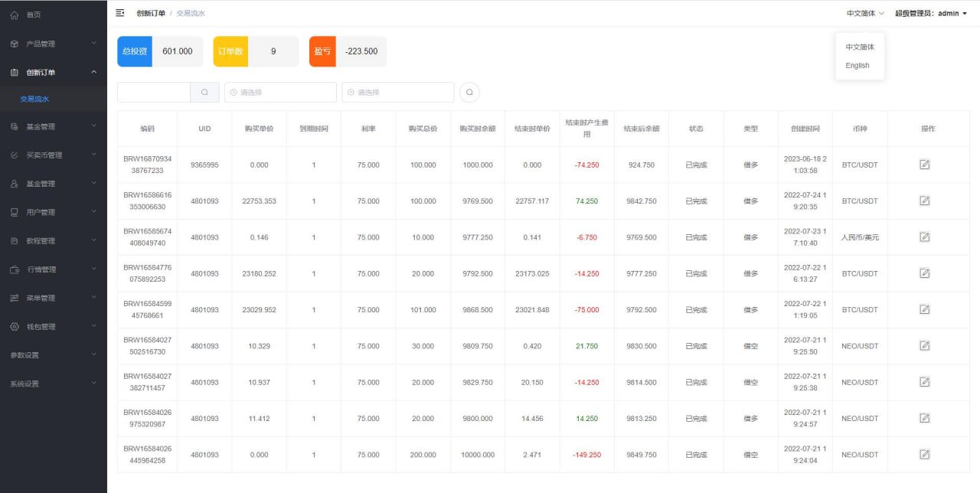Screen dimensions: 980x493
Task: Click the 创新订单 breadcrumb link
Action: point(151,13)
